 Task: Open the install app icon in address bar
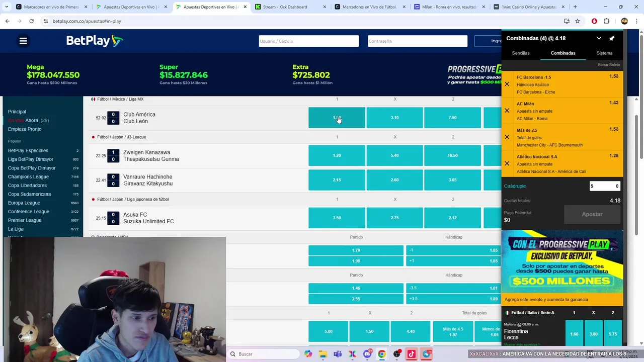coord(567,21)
